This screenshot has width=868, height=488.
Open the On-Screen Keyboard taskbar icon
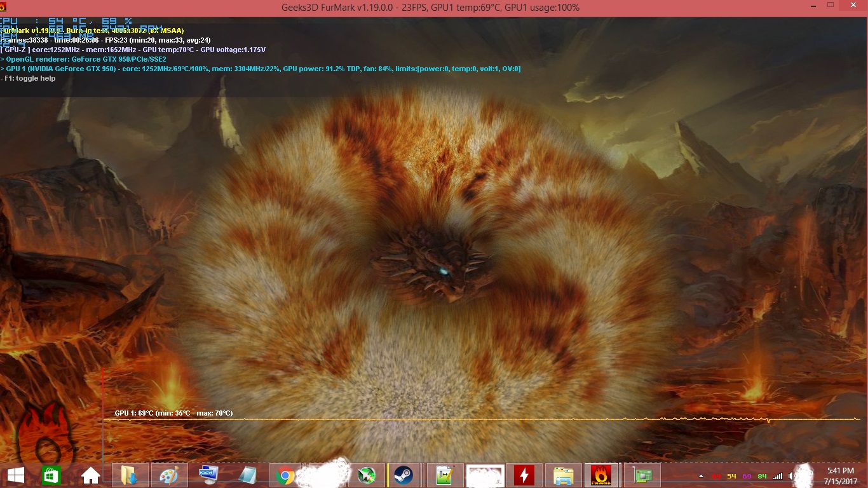tap(208, 475)
